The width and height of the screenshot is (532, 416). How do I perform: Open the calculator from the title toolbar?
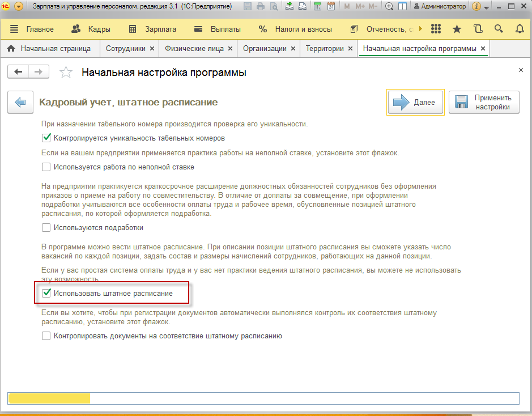pyautogui.click(x=317, y=7)
